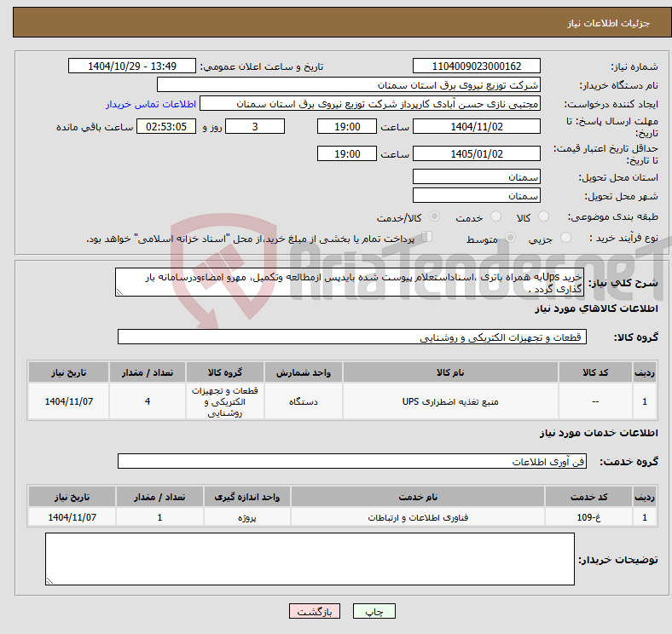Click the goods row date 1404/11/07
Viewport: 672px width, 634px height.
68,401
